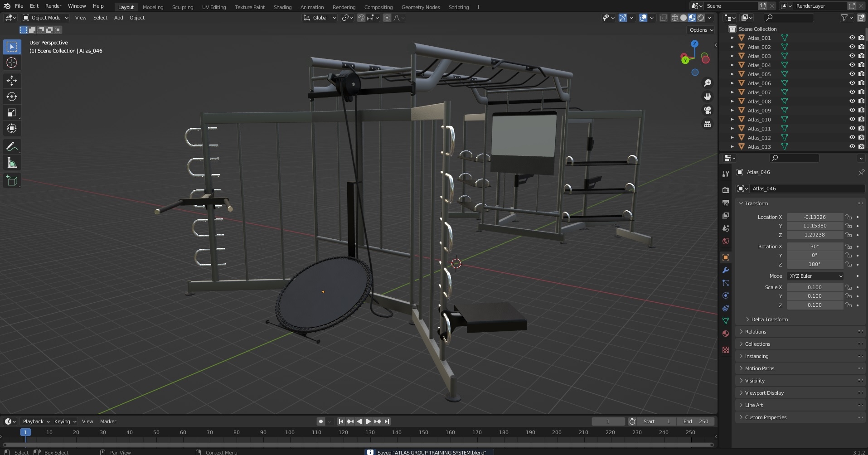
Task: Toggle the X-ray view button
Action: [x=663, y=18]
